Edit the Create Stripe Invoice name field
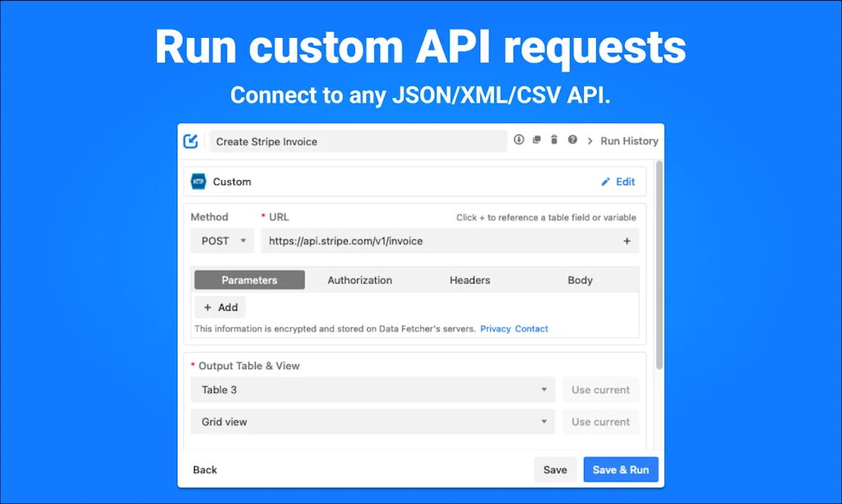Screen dimensions: 842x504 pos(359,141)
